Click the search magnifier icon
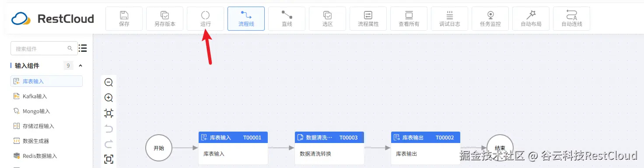This screenshot has height=168, width=644. point(70,48)
